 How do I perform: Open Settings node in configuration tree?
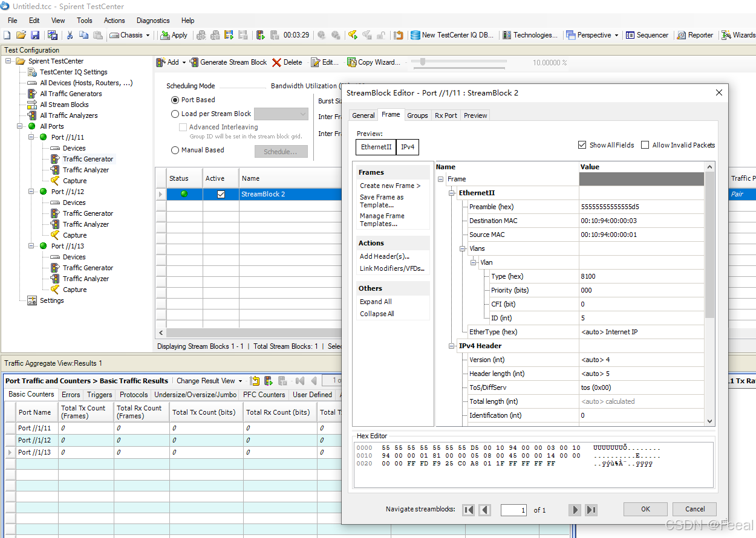point(51,300)
